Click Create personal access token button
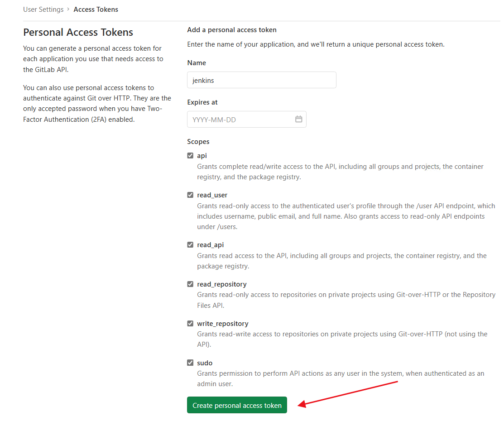This screenshot has width=504, height=421. pyautogui.click(x=237, y=405)
